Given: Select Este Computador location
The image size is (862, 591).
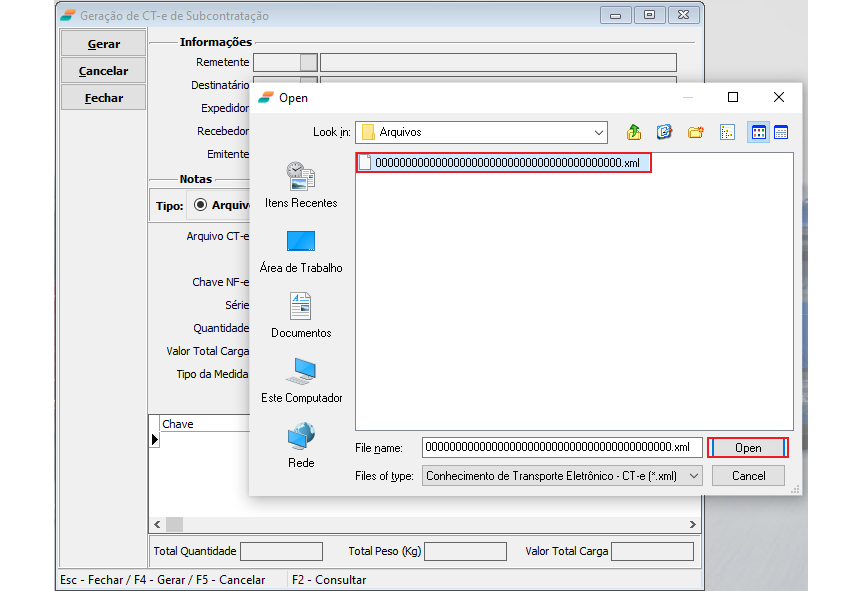Looking at the screenshot, I should pos(301,380).
